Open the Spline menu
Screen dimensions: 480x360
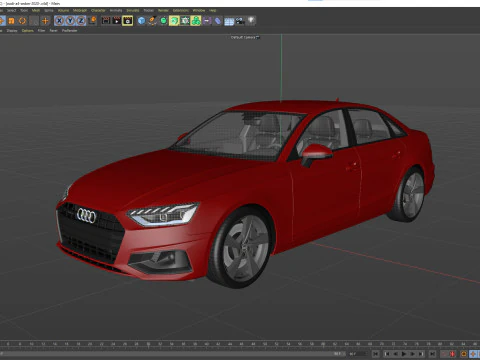click(49, 10)
